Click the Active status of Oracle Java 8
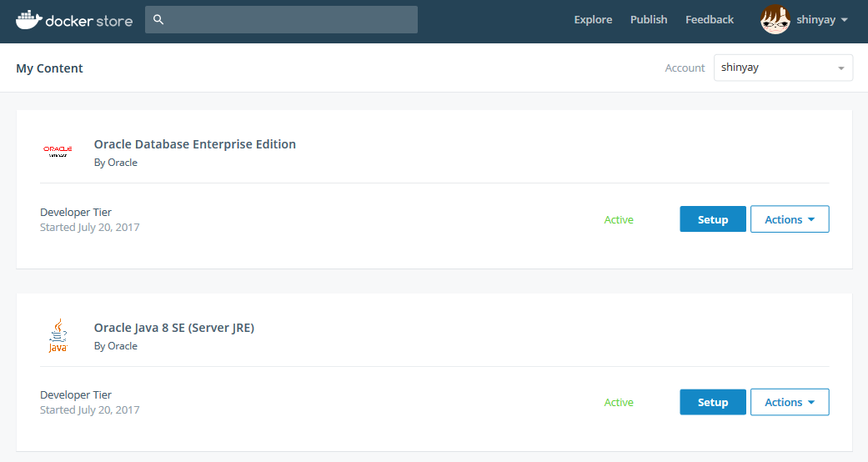 tap(619, 403)
